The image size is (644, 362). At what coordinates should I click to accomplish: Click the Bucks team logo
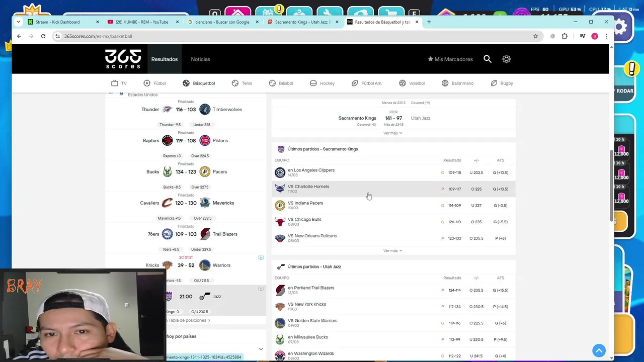(x=168, y=171)
